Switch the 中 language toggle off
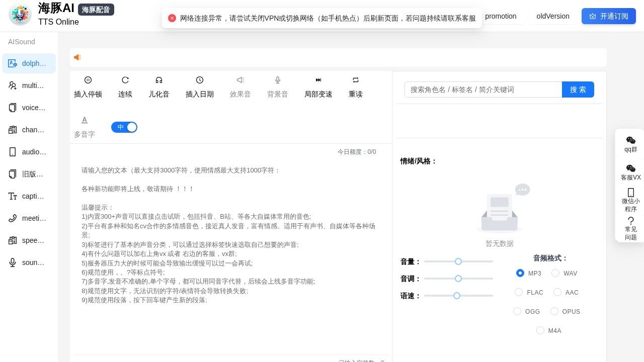Screen dimensions: 644x362 [x=124, y=127]
